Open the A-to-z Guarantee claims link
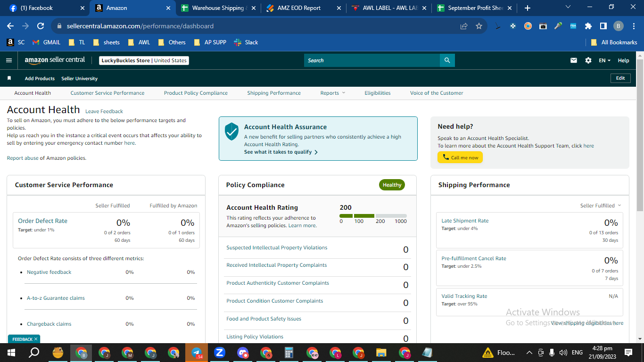This screenshot has width=644, height=362. [x=56, y=298]
